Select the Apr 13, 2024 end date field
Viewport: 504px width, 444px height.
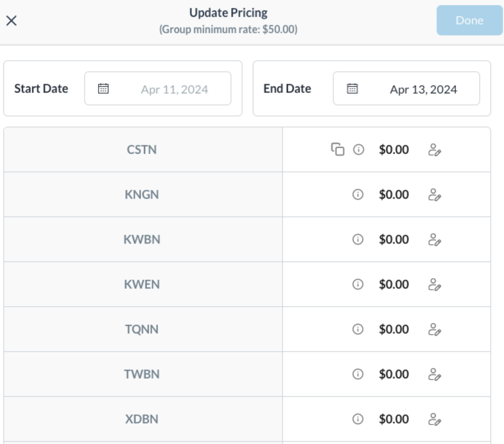(x=423, y=89)
